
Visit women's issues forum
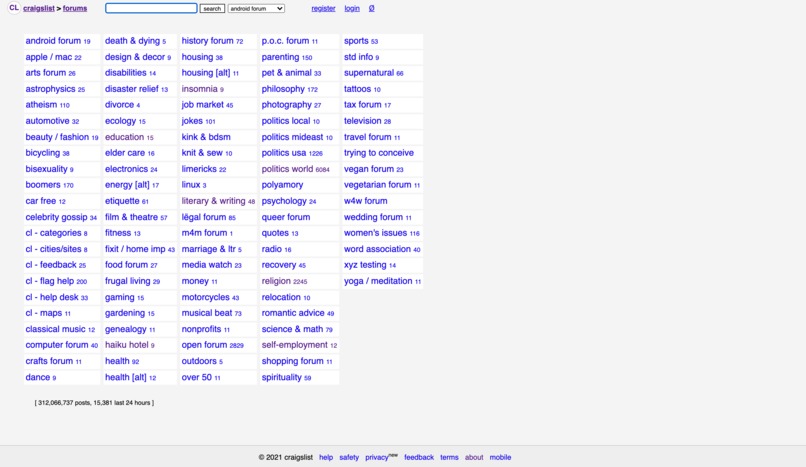pos(375,233)
